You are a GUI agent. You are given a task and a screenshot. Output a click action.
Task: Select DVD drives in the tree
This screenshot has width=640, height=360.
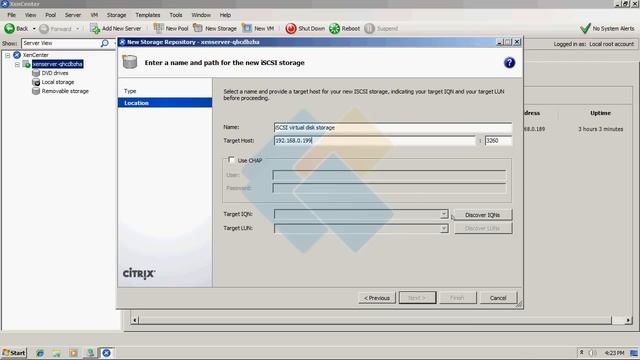[x=55, y=73]
